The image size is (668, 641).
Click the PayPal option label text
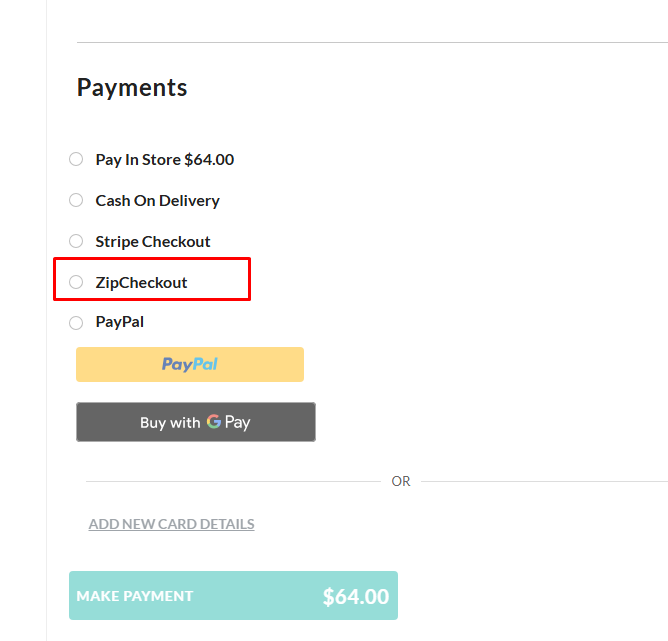click(121, 323)
